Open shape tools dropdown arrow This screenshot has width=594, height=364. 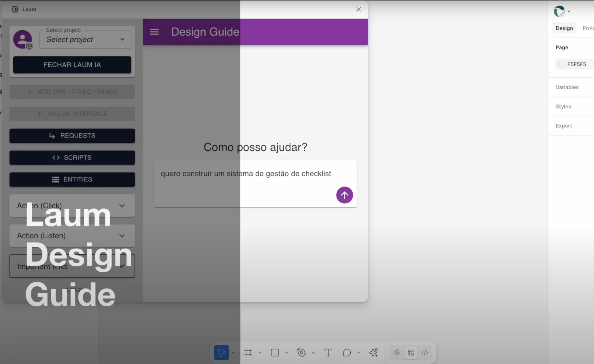pyautogui.click(x=286, y=353)
